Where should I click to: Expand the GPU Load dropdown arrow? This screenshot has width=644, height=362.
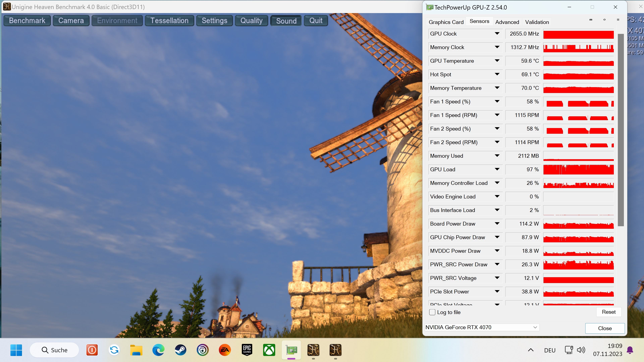[x=497, y=169]
